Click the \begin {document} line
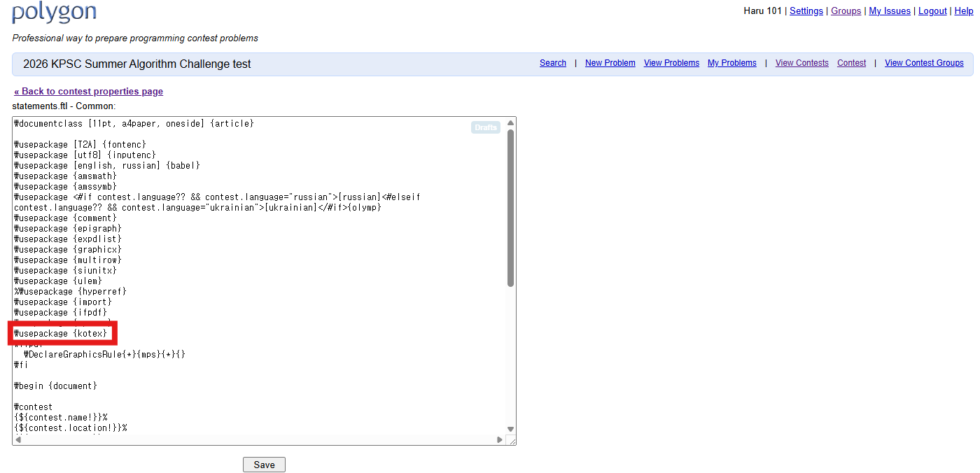 pyautogui.click(x=55, y=386)
